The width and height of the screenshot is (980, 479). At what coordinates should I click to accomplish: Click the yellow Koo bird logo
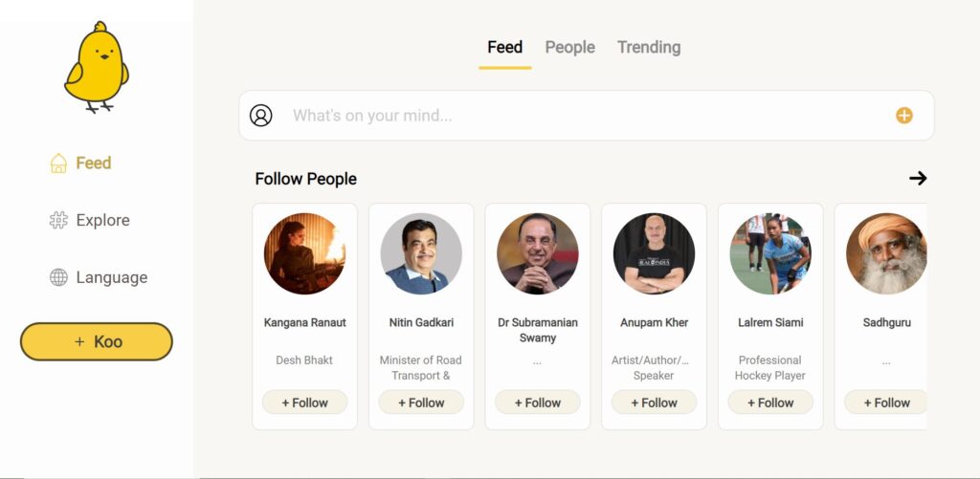(x=96, y=67)
